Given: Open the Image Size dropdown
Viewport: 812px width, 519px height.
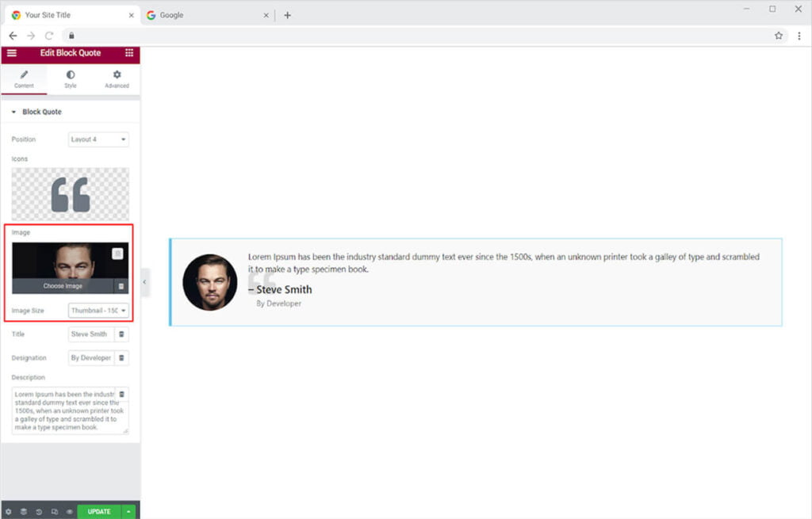Looking at the screenshot, I should 98,311.
